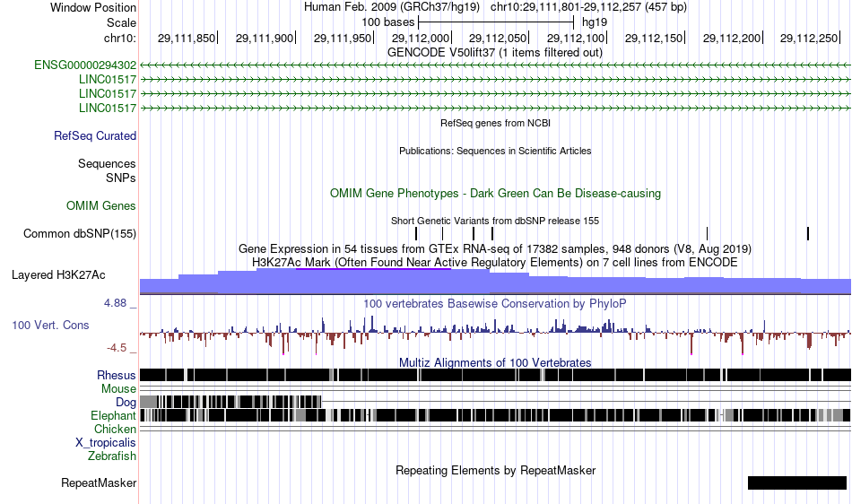Click 'Multiz Alignments of 100 Vertebrates' title
The image size is (852, 504).
[495, 362]
